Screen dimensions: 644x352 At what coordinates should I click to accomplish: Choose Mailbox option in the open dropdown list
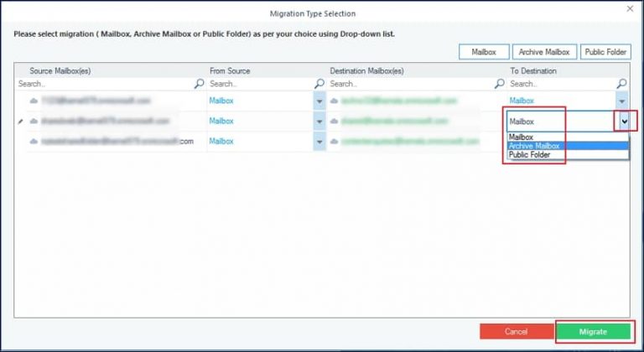coord(568,137)
